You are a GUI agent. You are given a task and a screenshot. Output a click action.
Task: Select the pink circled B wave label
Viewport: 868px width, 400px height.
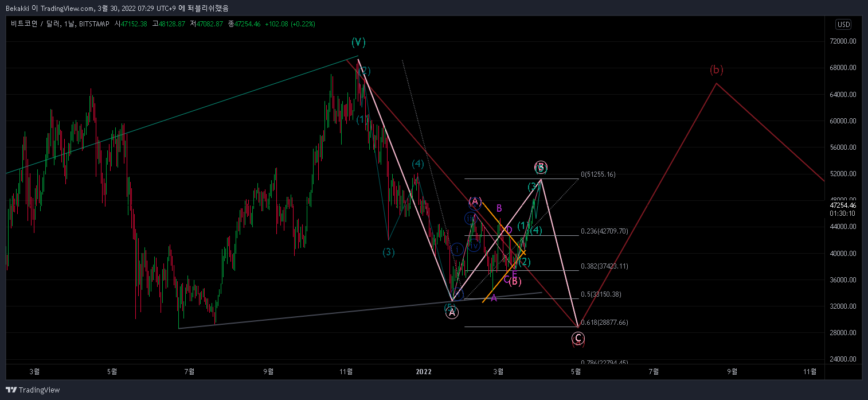point(541,168)
